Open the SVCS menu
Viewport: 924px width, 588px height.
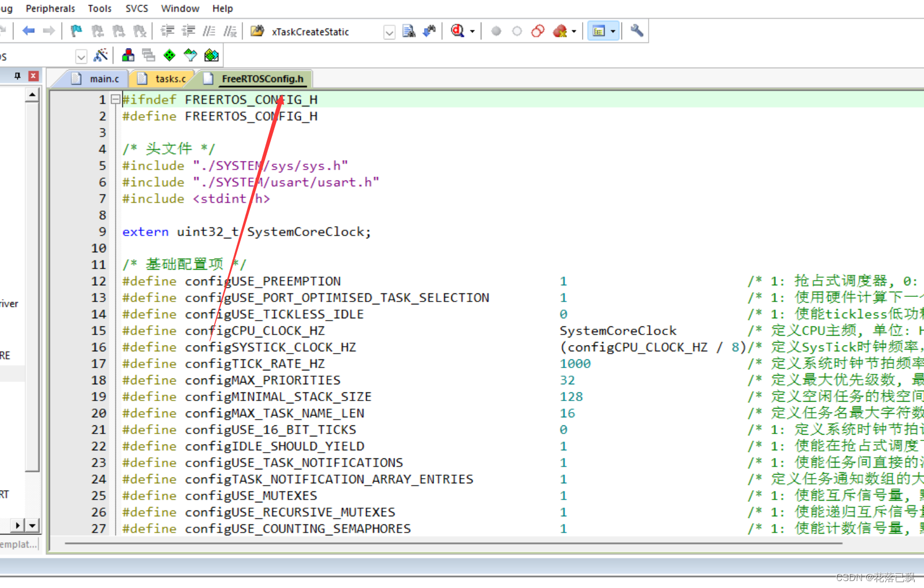(137, 9)
